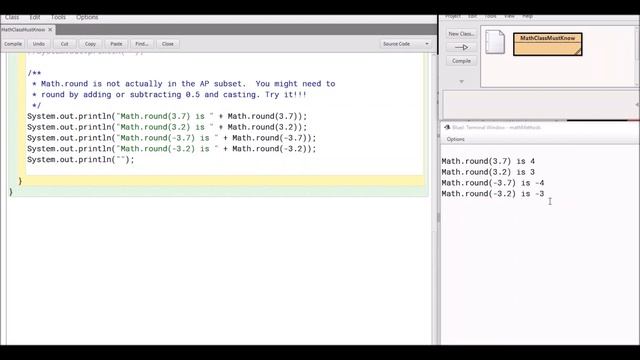Open the Class menu in editor
The width and height of the screenshot is (640, 360).
pyautogui.click(x=12, y=17)
